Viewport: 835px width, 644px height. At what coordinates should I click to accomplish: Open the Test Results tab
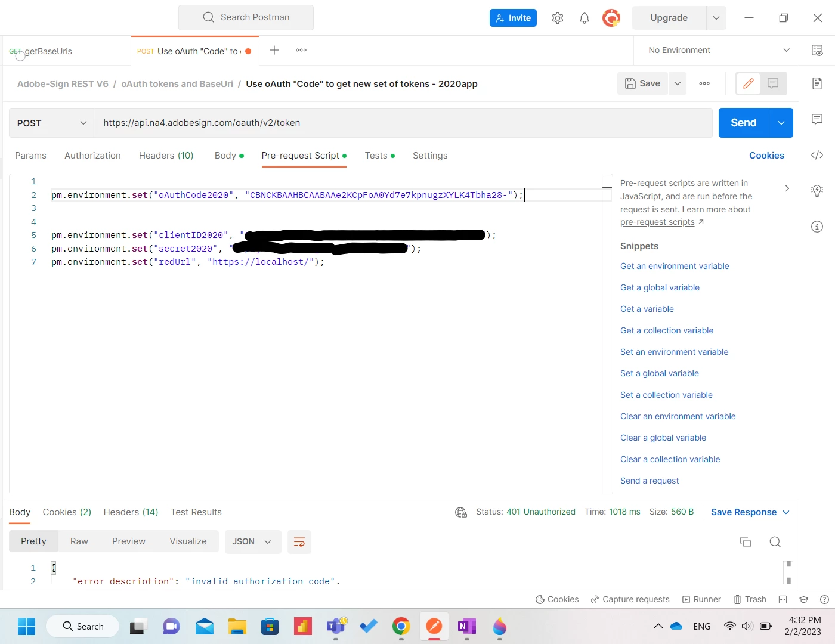pos(196,512)
